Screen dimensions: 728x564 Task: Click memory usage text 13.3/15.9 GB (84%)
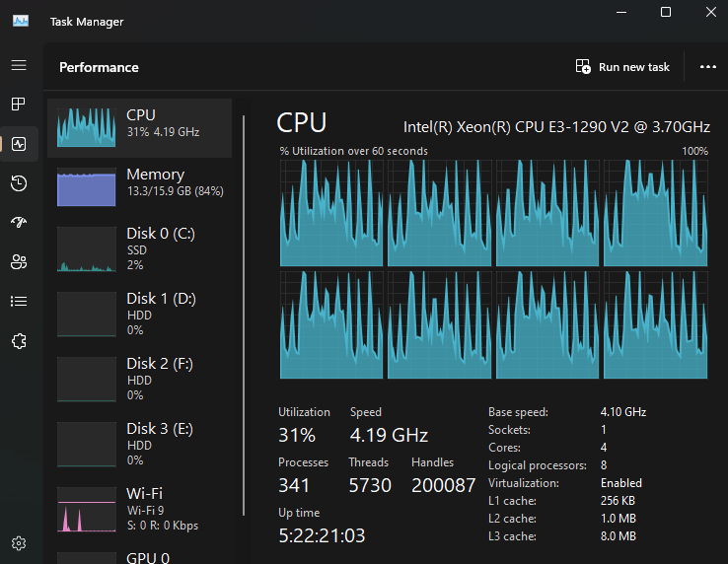click(x=175, y=190)
